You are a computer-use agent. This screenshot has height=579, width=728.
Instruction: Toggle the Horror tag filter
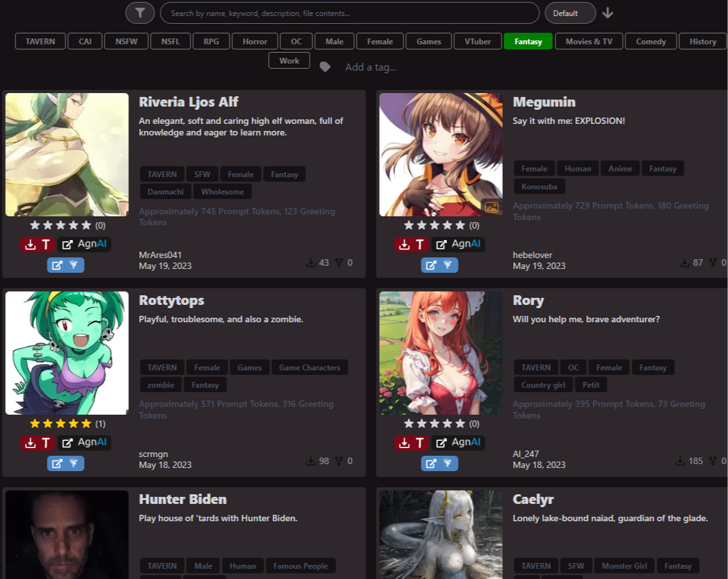coord(255,42)
